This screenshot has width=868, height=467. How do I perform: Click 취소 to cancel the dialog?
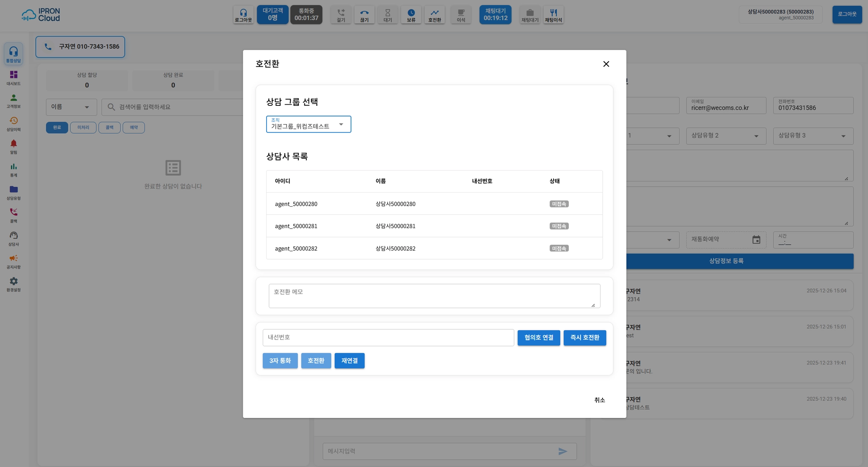(x=599, y=400)
